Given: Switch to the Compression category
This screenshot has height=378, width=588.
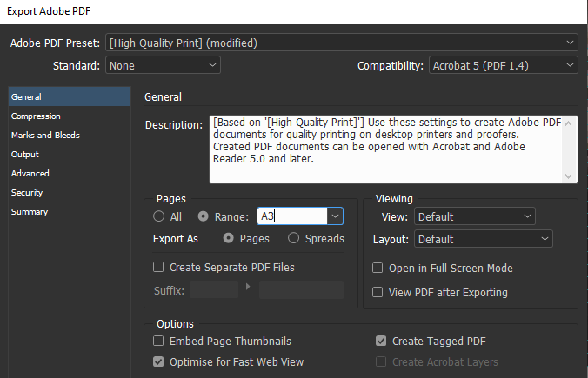Looking at the screenshot, I should pos(70,116).
